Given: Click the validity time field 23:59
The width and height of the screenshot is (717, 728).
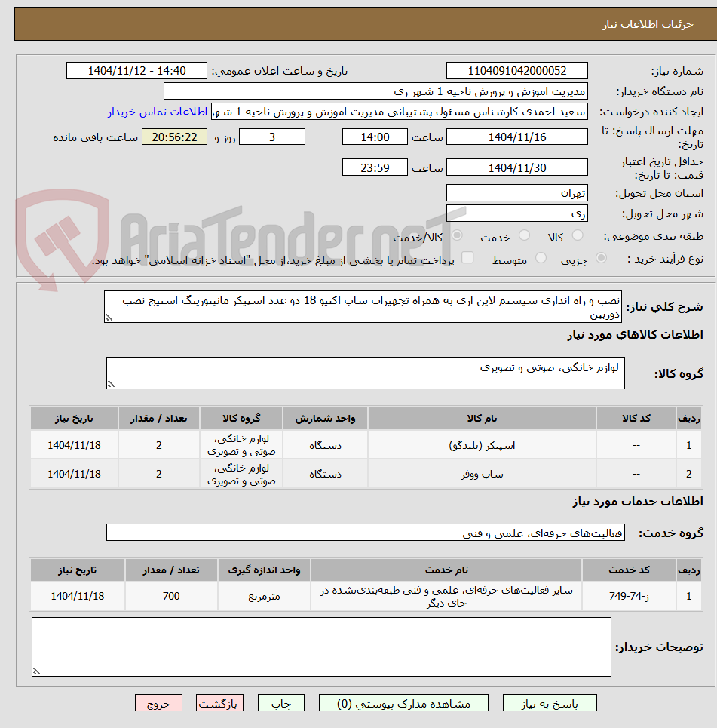Looking at the screenshot, I should [x=375, y=167].
